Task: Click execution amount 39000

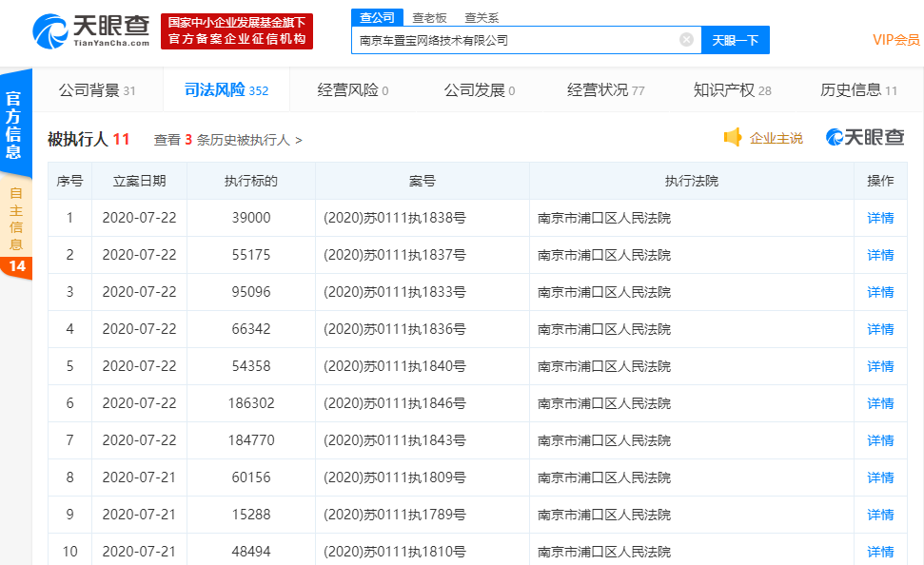Action: coord(251,218)
